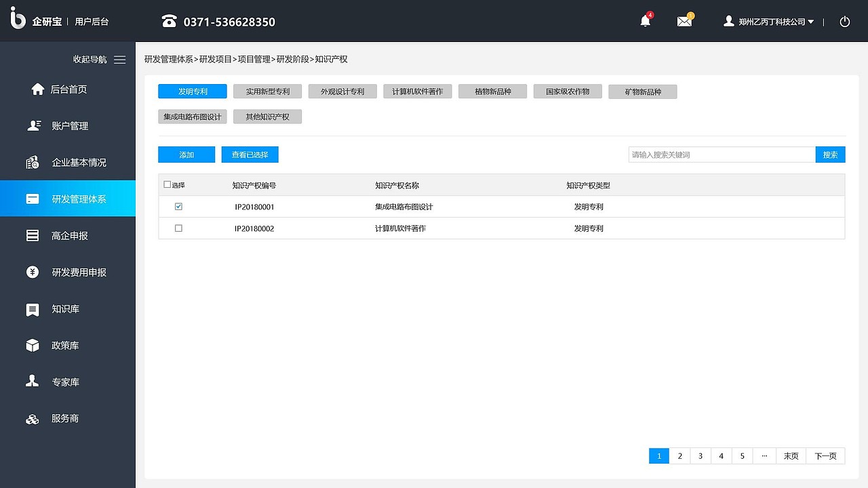Click the 企业基本情况 building icon
868x488 pixels.
(33, 162)
